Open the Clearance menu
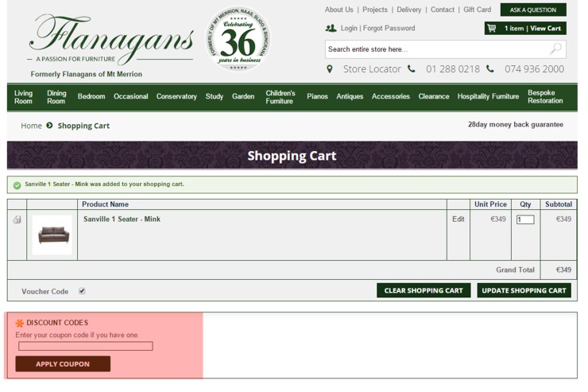Viewport: 588px width, 392px height. point(434,96)
